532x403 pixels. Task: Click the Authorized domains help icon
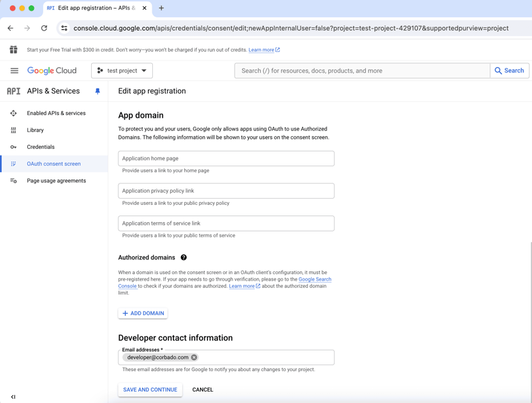(184, 257)
